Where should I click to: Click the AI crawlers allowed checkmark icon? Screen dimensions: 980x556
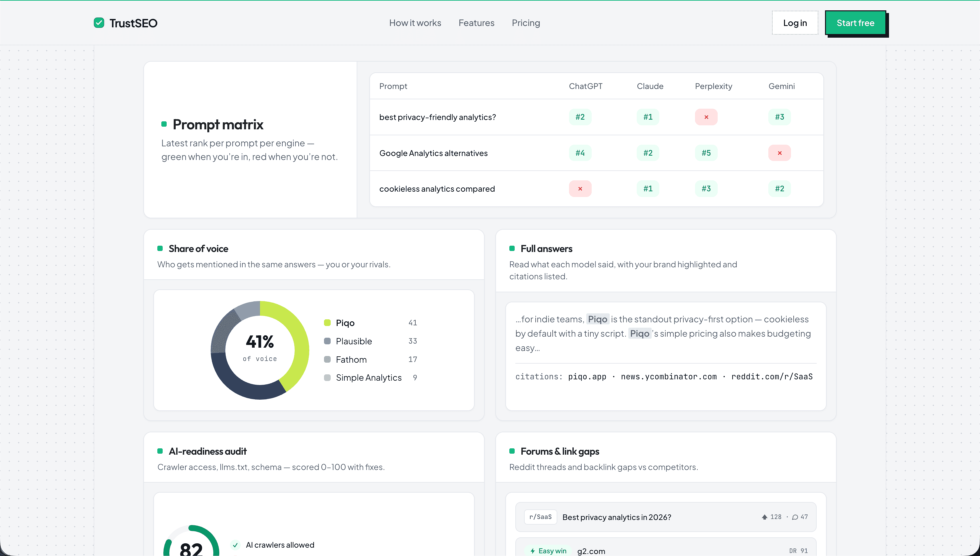[x=235, y=545]
